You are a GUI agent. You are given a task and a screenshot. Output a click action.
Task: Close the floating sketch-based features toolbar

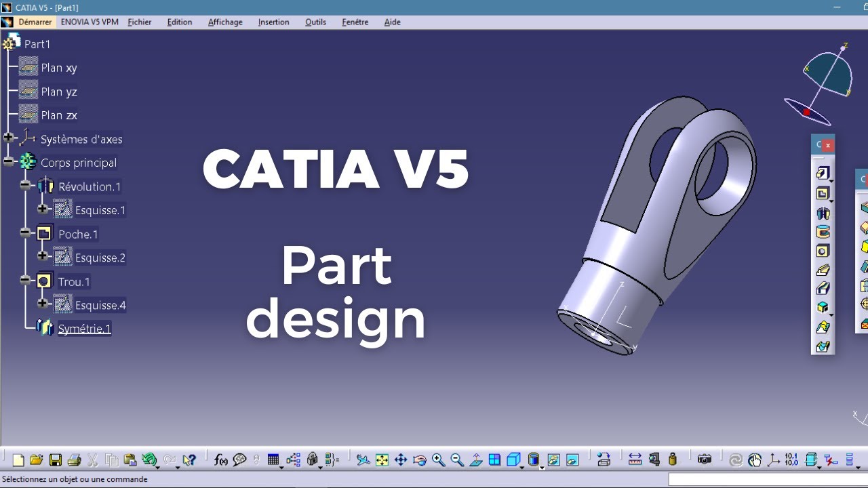point(827,144)
